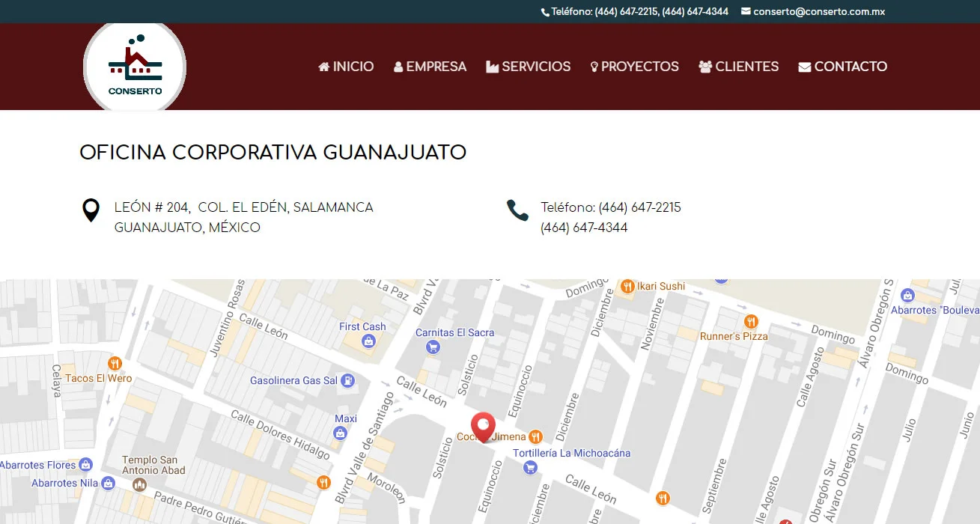Click the Ikari Sushi restaurant icon
980x524 pixels.
coord(627,286)
